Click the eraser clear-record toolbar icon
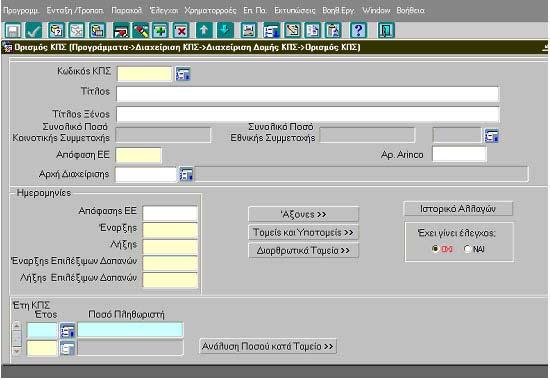This screenshot has height=380, width=550. 141,31
